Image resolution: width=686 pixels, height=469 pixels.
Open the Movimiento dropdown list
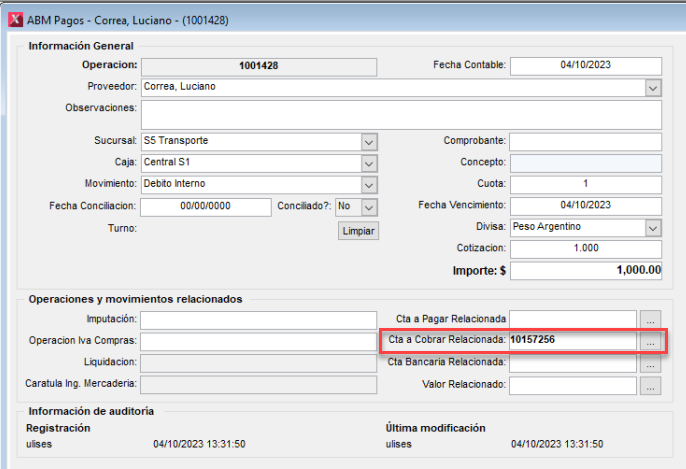[369, 185]
